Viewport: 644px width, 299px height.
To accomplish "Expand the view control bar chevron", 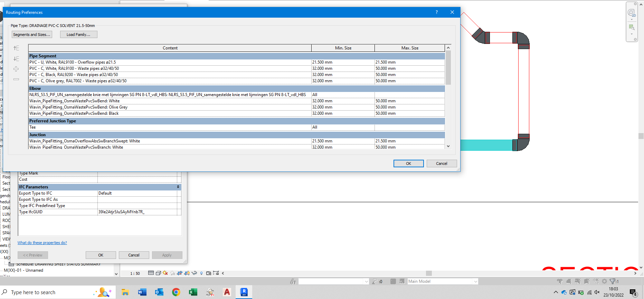I will (x=223, y=273).
